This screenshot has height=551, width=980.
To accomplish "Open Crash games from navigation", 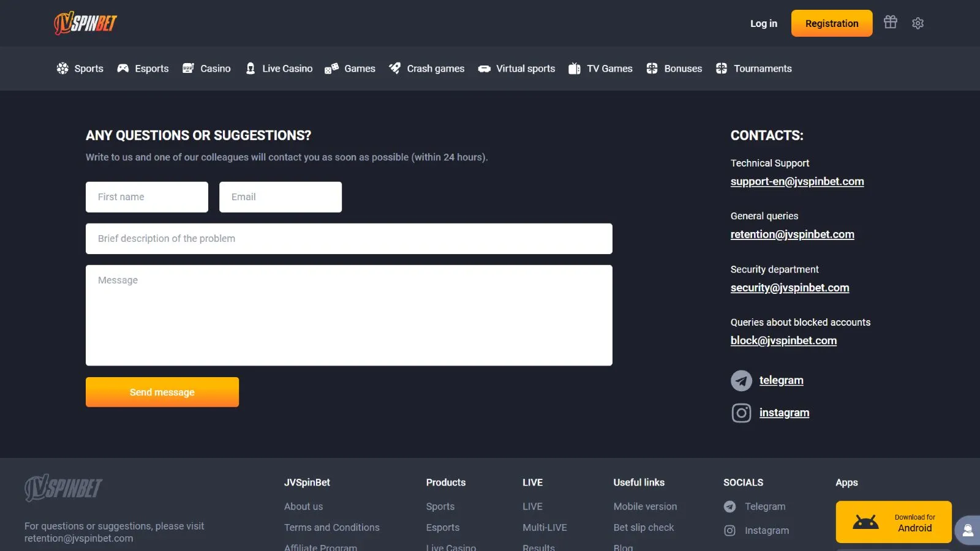I will (427, 69).
